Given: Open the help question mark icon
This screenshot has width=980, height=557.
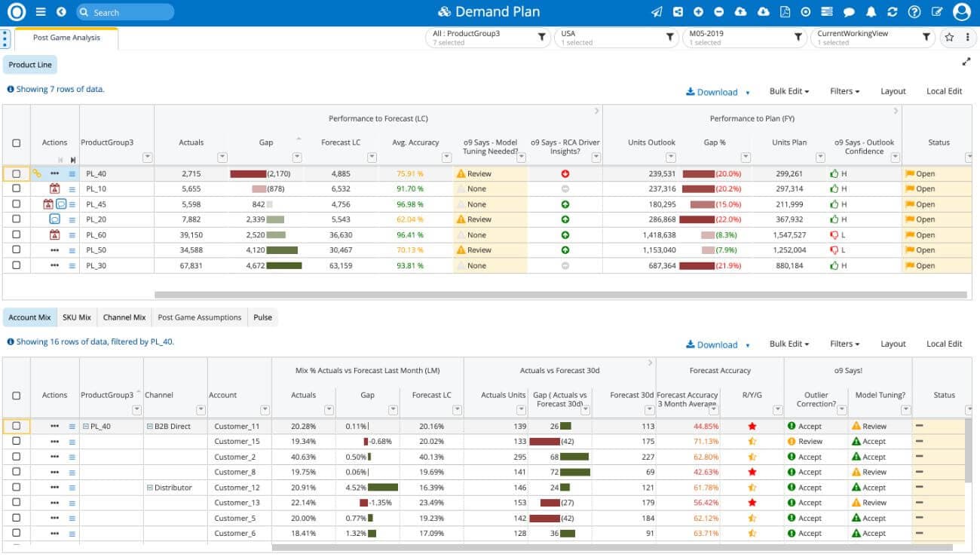Looking at the screenshot, I should (x=914, y=12).
